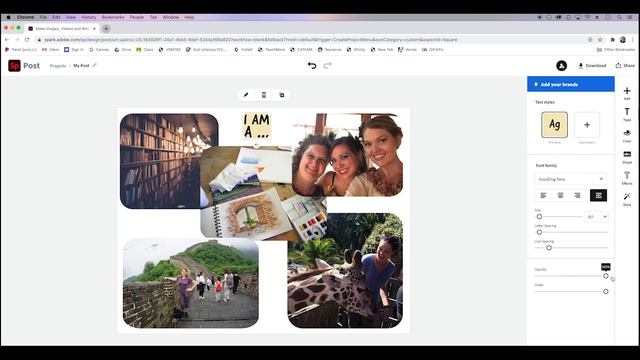Viewport: 640px width, 360px height.
Task: Open the Shape tool
Action: point(627,157)
